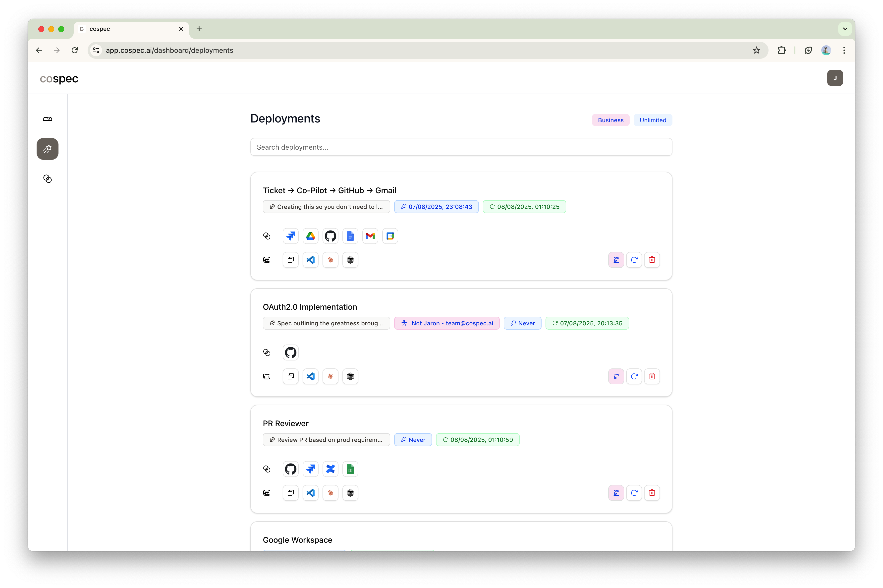Image resolution: width=883 pixels, height=588 pixels.
Task: Click the Jira icon in Ticket deployment
Action: [x=290, y=236]
